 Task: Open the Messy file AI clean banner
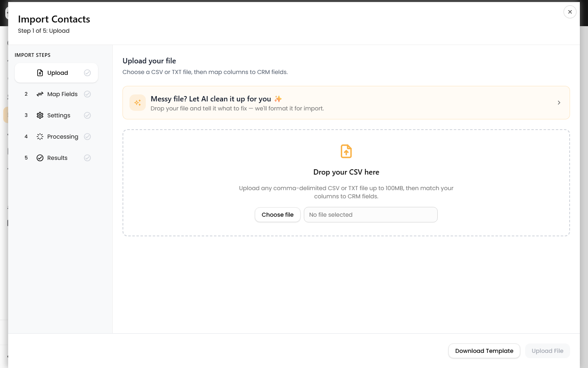tap(346, 103)
